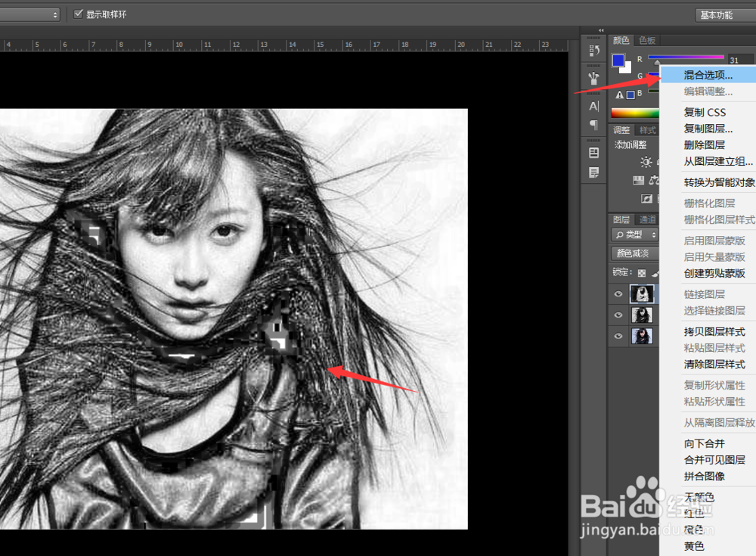The height and width of the screenshot is (556, 756).
Task: Choose 拷贝图层样式 menu item
Action: click(708, 331)
